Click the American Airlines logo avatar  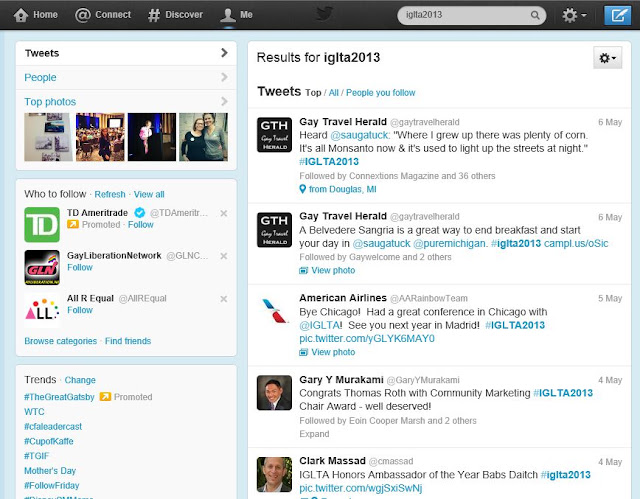(x=274, y=311)
